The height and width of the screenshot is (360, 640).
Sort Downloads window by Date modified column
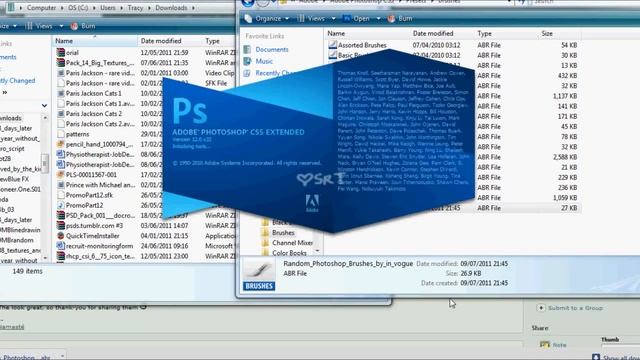(x=161, y=41)
